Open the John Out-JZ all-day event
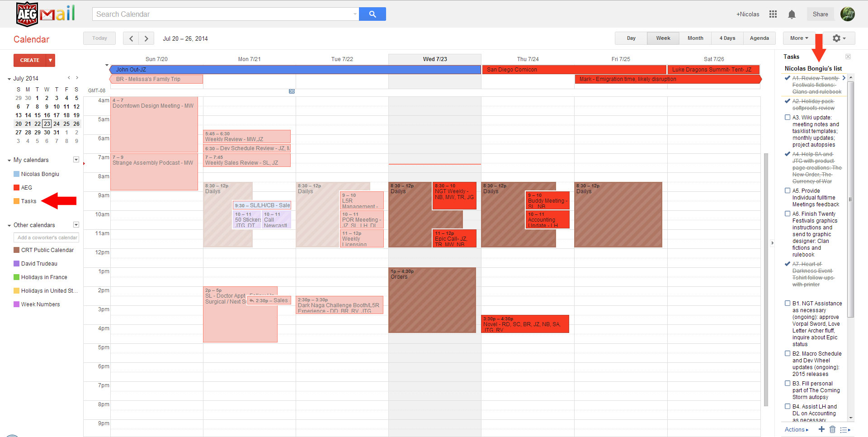The width and height of the screenshot is (868, 437). [x=295, y=70]
